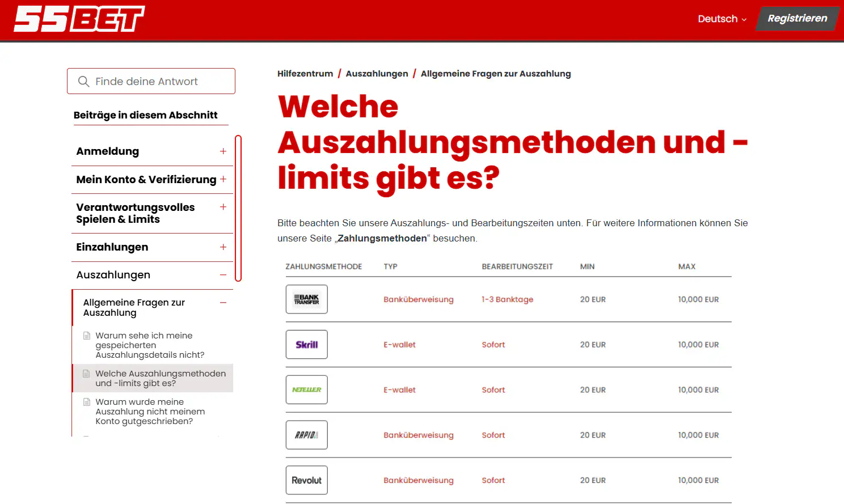Viewport: 844px width, 504px height.
Task: Open the Deutsch language dropdown
Action: point(722,19)
